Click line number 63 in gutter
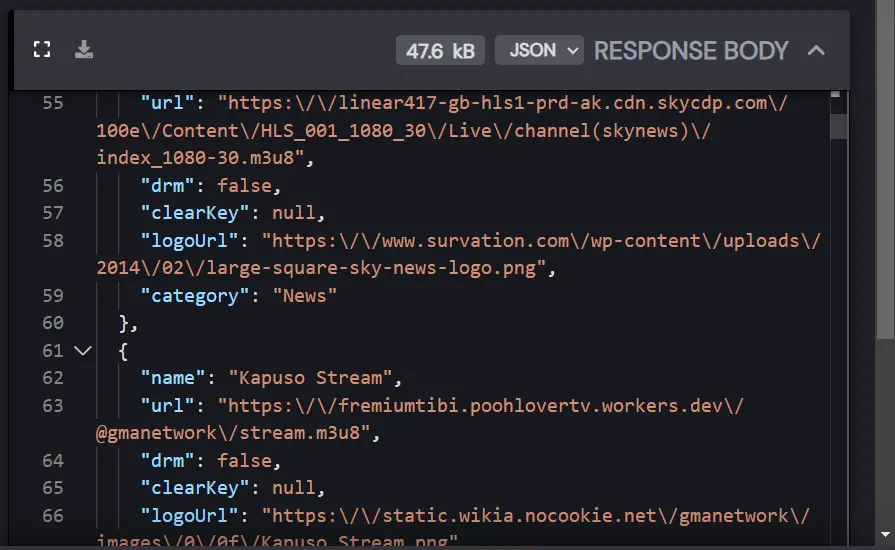Viewport: 895px width, 550px height. click(x=53, y=406)
